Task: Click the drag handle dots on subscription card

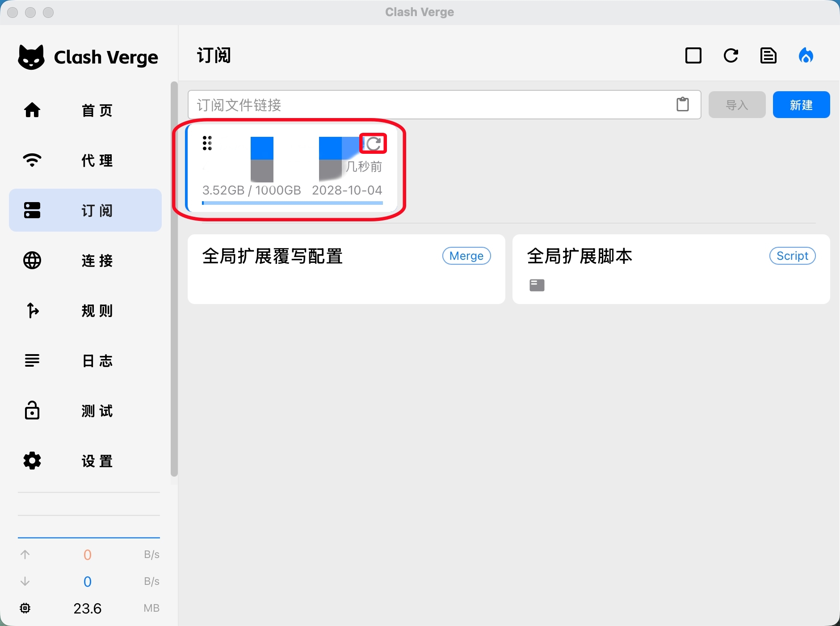Action: coord(207,143)
